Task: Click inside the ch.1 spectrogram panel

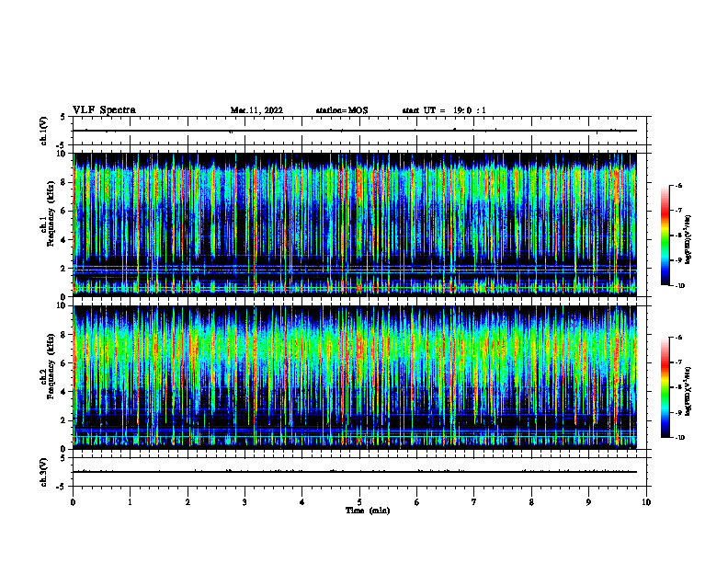Action: click(x=355, y=224)
